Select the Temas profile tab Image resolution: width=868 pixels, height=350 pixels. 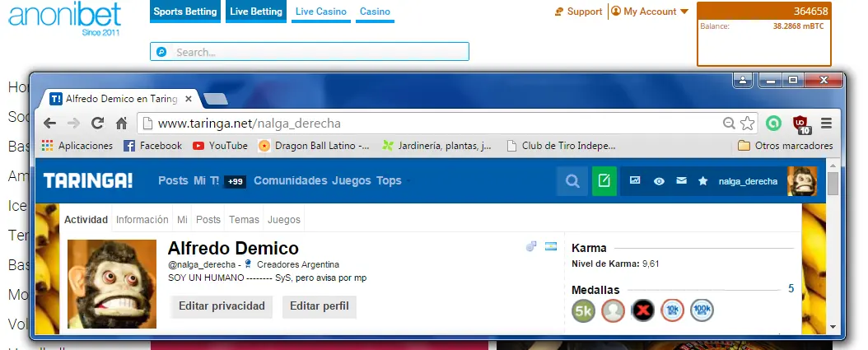(244, 219)
